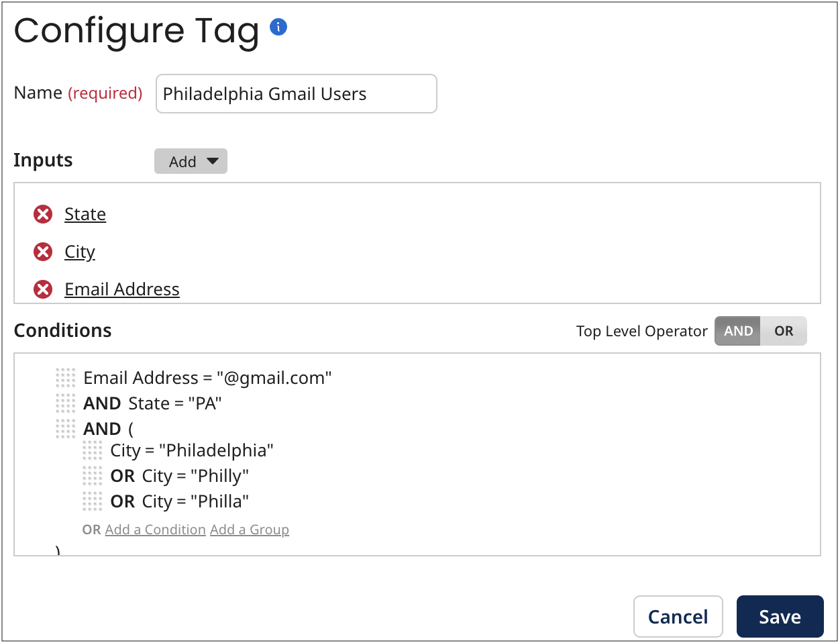Open the City input link
Viewport: 840px width, 643px height.
[80, 251]
